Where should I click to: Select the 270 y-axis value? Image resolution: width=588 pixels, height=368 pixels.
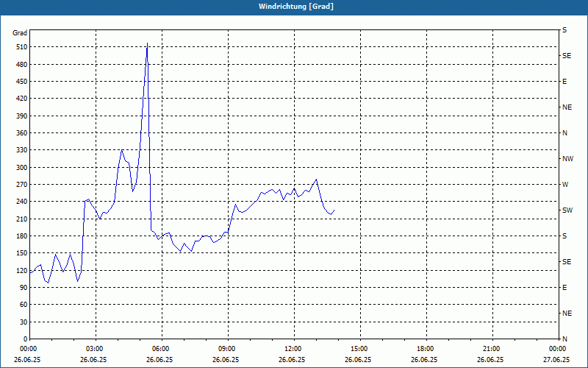(x=22, y=185)
